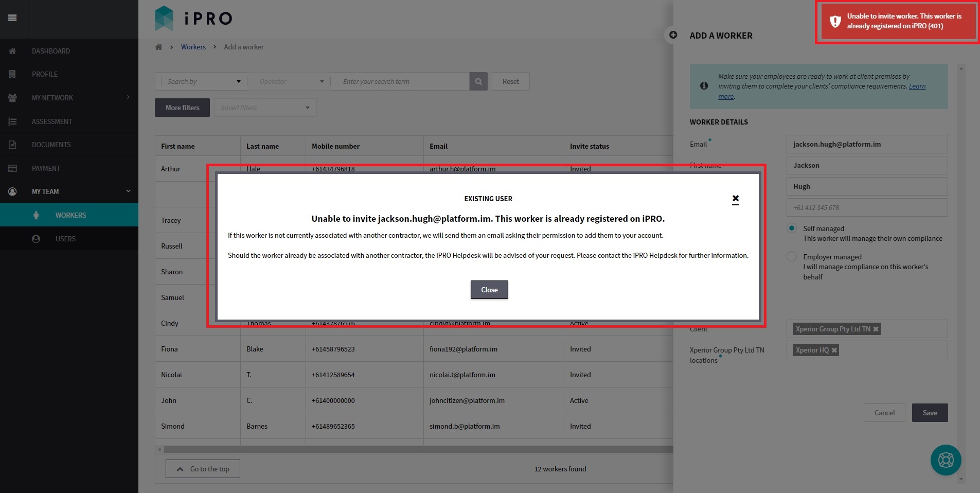Follow the Workers breadcrumb link
The image size is (980, 493).
click(193, 47)
